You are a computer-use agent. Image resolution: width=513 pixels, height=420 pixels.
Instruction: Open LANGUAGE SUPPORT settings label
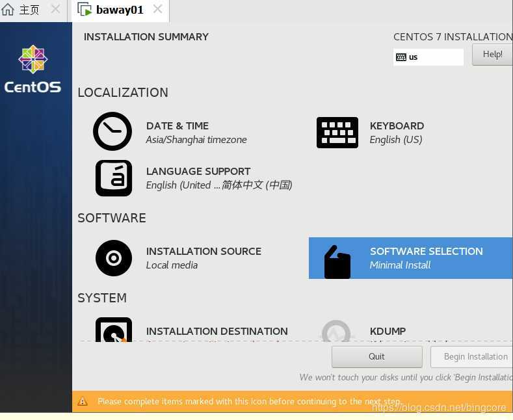coord(198,172)
